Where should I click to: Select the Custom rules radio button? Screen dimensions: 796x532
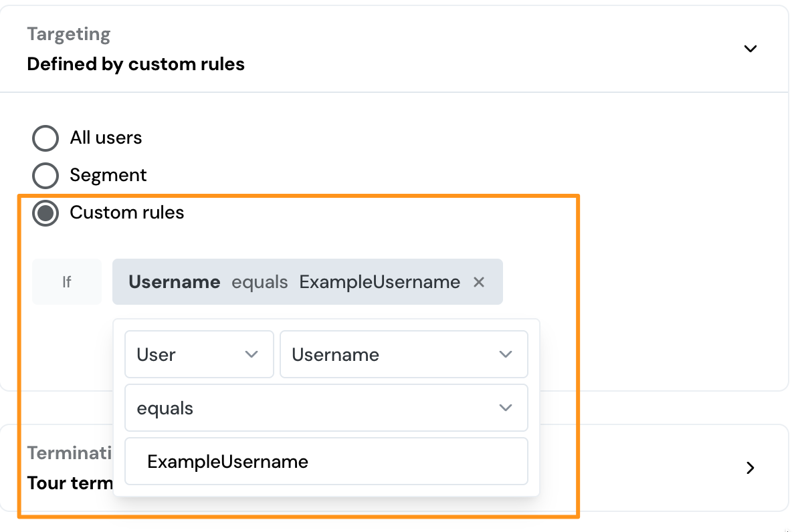[45, 213]
